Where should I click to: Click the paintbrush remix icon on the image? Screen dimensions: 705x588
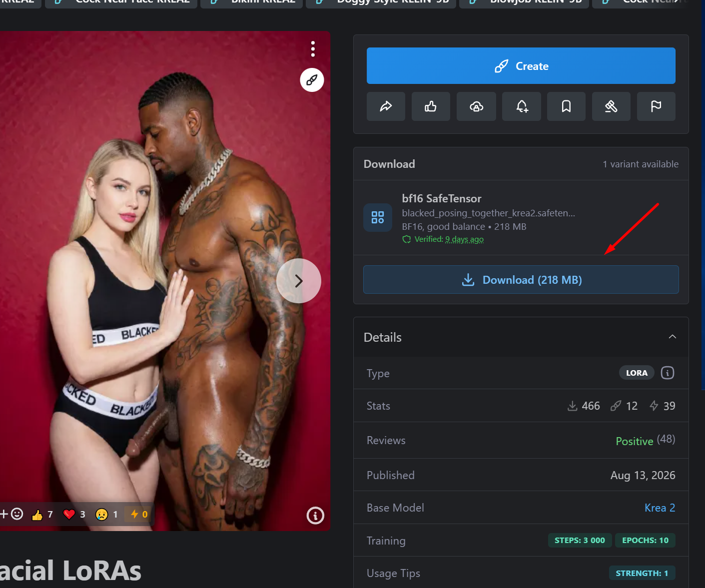tap(312, 80)
